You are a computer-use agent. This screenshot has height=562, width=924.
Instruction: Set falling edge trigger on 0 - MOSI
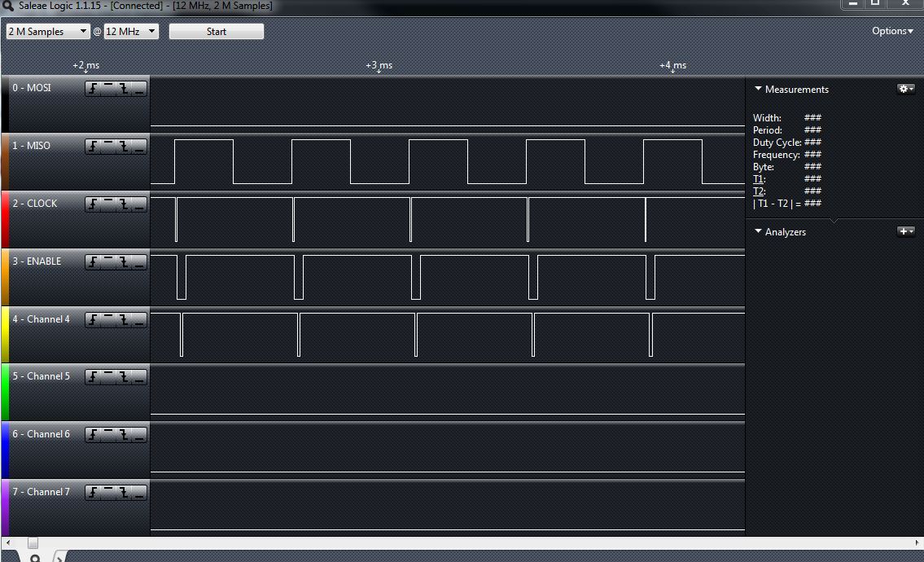tap(124, 89)
